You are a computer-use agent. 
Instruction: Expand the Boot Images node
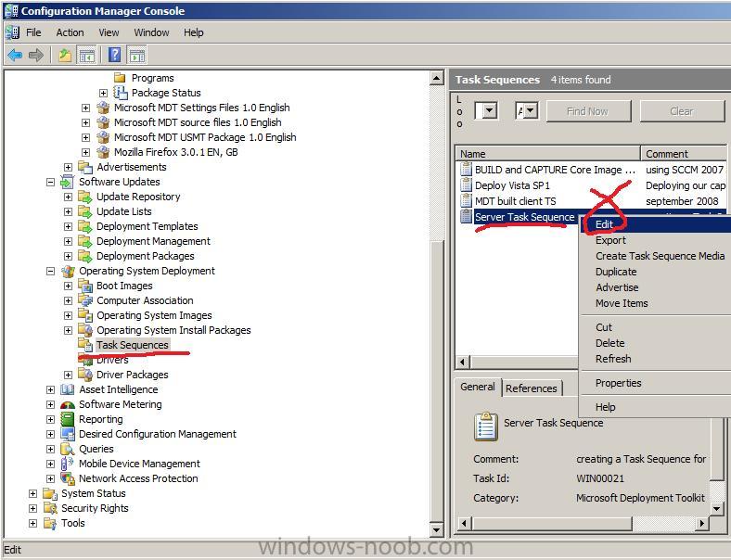(68, 286)
